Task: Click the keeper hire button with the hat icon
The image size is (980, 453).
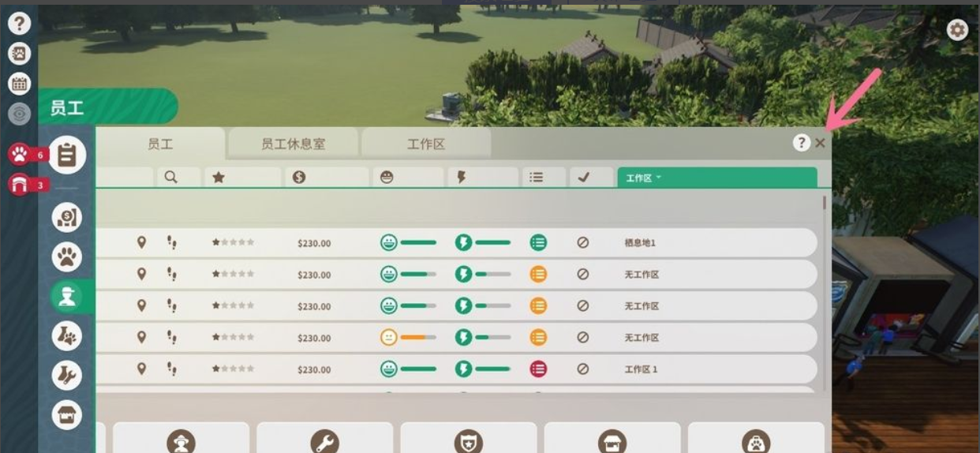Action: click(x=181, y=438)
